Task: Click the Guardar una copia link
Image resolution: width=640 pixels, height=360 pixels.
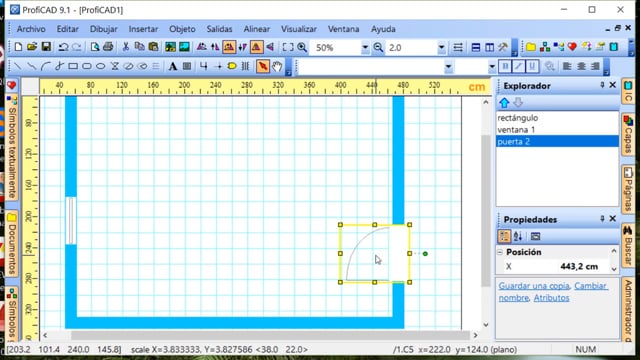Action: 533,286
